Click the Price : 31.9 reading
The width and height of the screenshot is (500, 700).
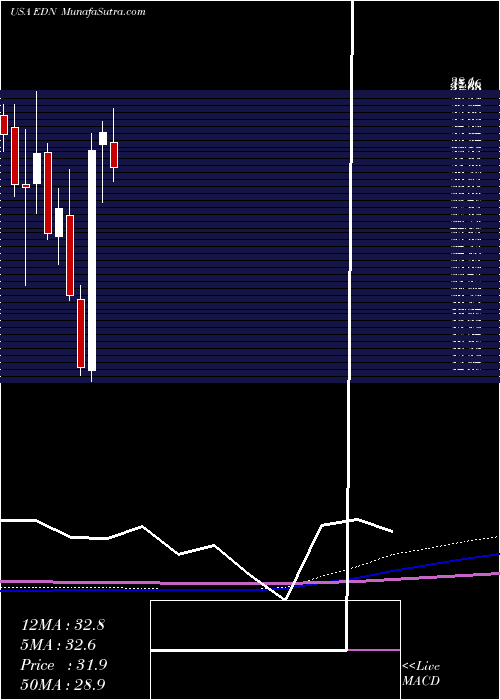tap(64, 665)
